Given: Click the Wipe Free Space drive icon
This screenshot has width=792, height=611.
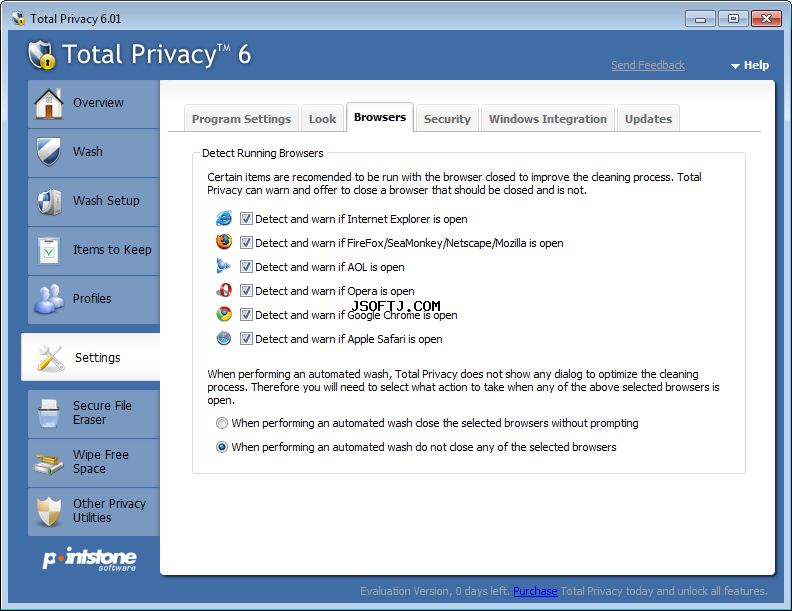Looking at the screenshot, I should (48, 463).
